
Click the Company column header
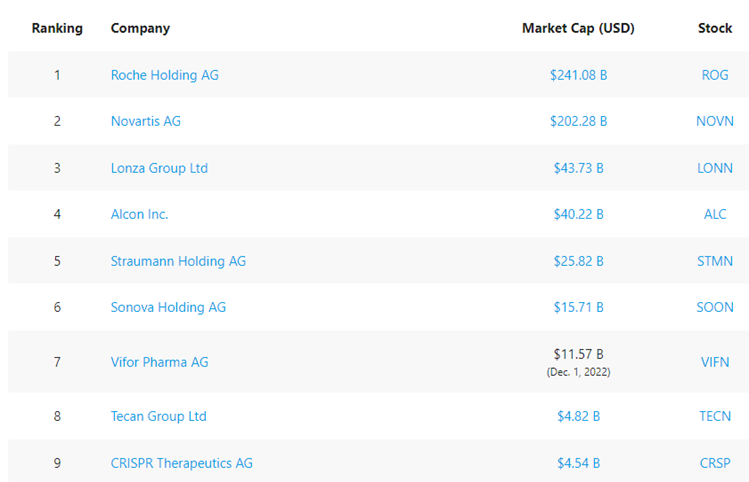coord(140,28)
